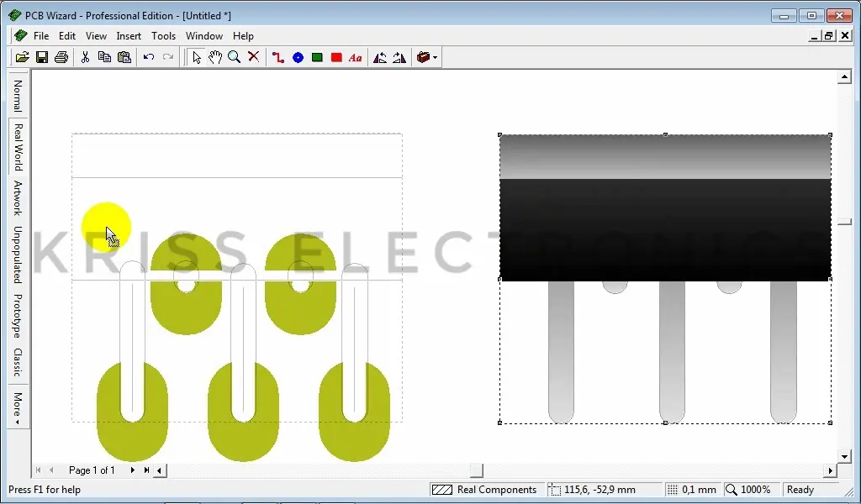Expand the gallery dropdown arrow
This screenshot has height=504, width=861.
click(x=435, y=58)
